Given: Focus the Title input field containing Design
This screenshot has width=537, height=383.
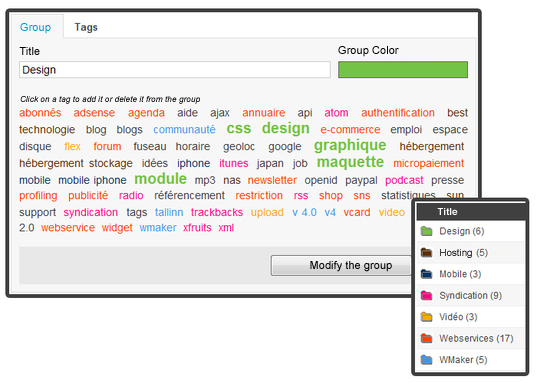Looking at the screenshot, I should pyautogui.click(x=175, y=70).
